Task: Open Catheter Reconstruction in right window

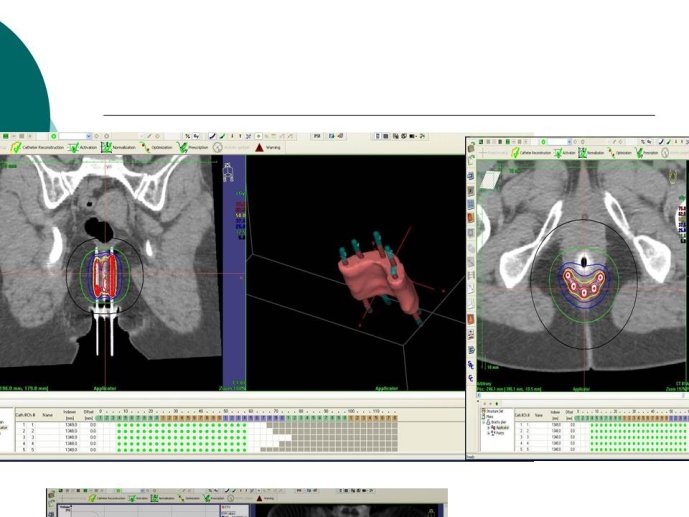Action: pyautogui.click(x=530, y=153)
